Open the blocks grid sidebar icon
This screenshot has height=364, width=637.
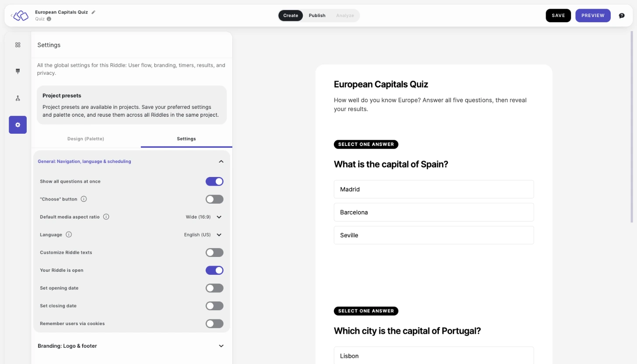pyautogui.click(x=18, y=45)
